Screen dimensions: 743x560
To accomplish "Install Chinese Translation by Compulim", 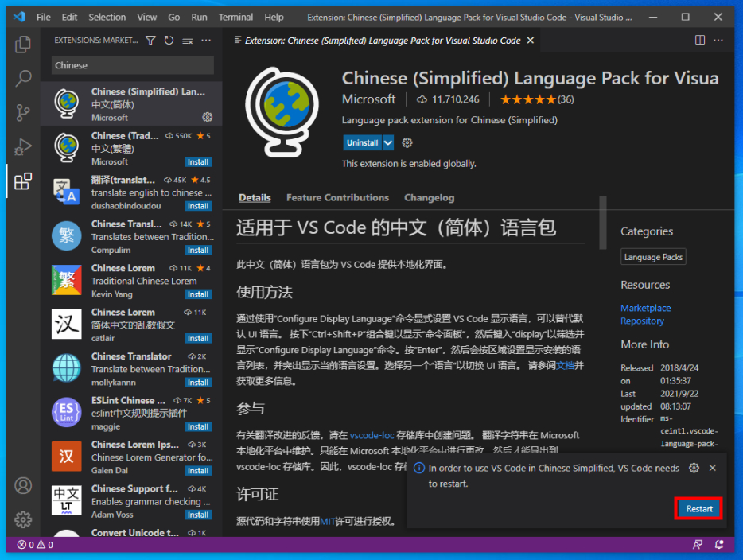I will 197,250.
